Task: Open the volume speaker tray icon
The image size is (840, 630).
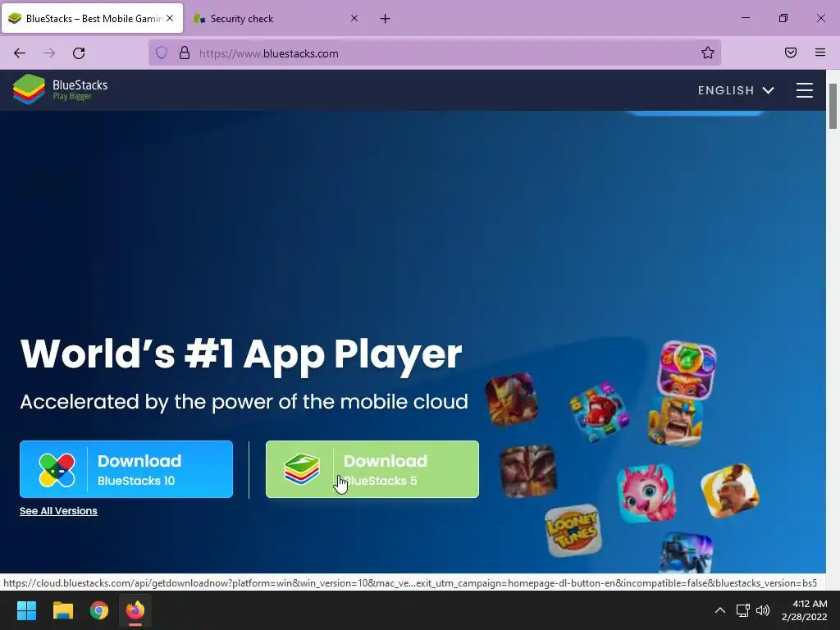Action: tap(763, 610)
